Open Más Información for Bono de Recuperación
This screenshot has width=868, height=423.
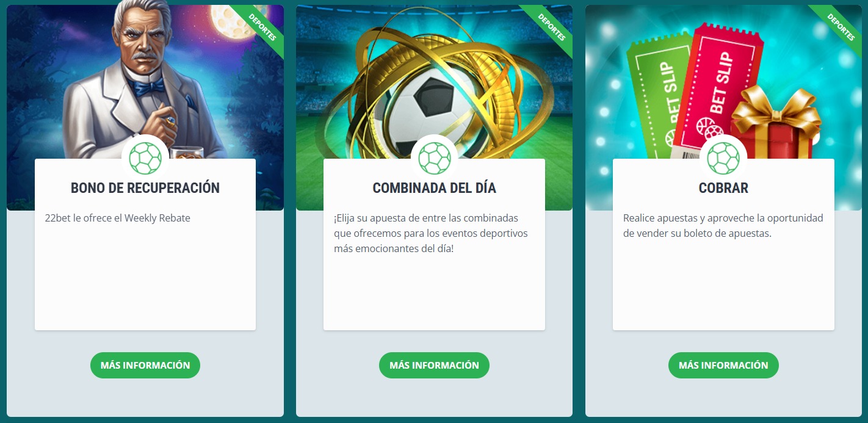click(145, 365)
